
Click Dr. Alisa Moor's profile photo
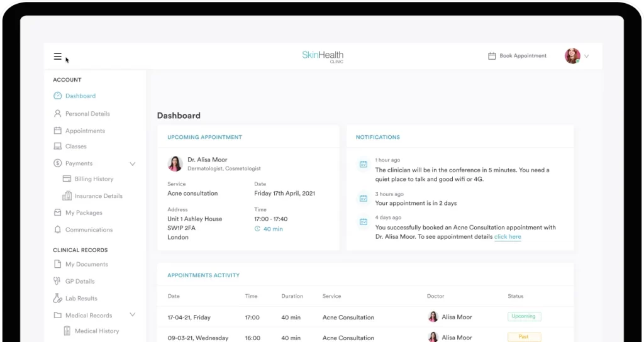coord(175,164)
